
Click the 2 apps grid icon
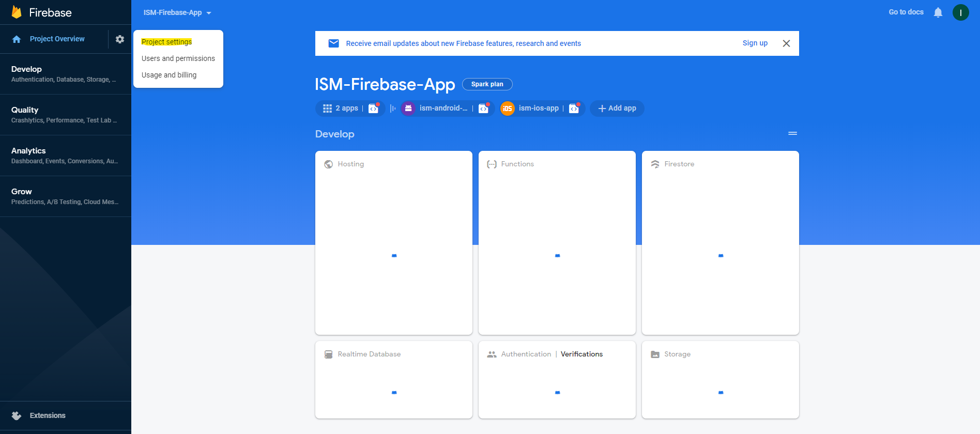point(327,109)
